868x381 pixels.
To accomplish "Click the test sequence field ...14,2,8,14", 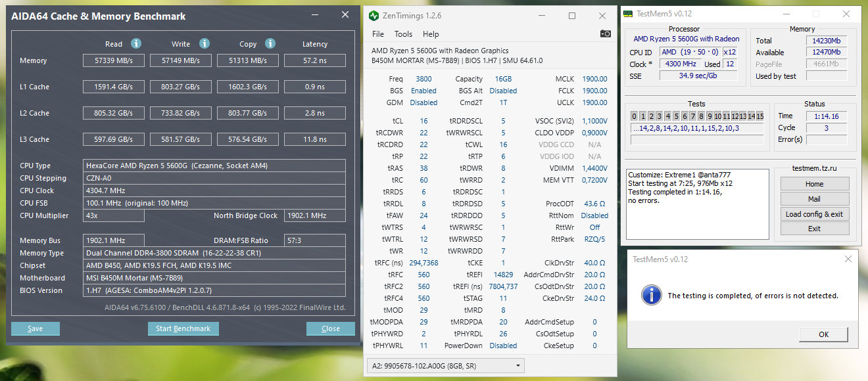I will coord(696,128).
